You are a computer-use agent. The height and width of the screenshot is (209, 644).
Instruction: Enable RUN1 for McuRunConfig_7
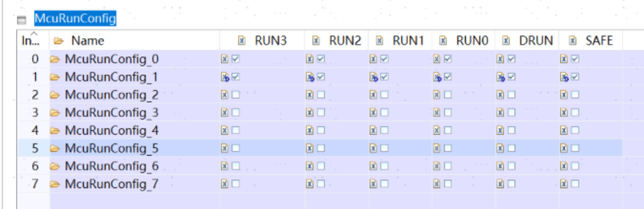tap(384, 184)
